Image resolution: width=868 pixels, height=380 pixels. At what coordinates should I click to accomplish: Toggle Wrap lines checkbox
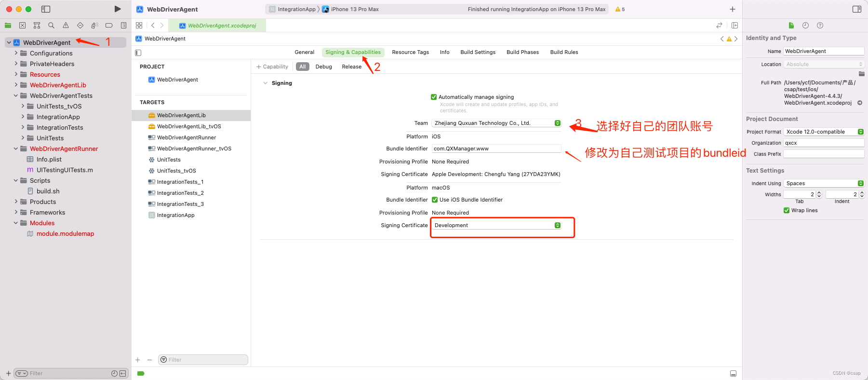(787, 210)
